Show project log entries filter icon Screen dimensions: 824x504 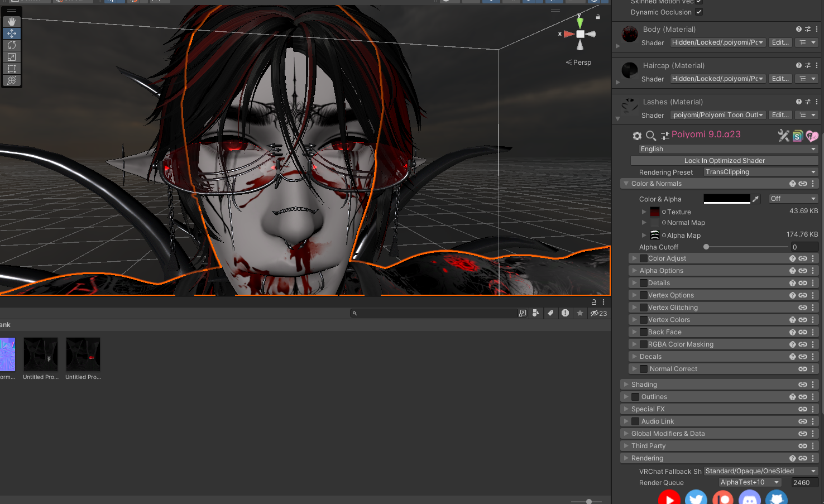(x=565, y=313)
